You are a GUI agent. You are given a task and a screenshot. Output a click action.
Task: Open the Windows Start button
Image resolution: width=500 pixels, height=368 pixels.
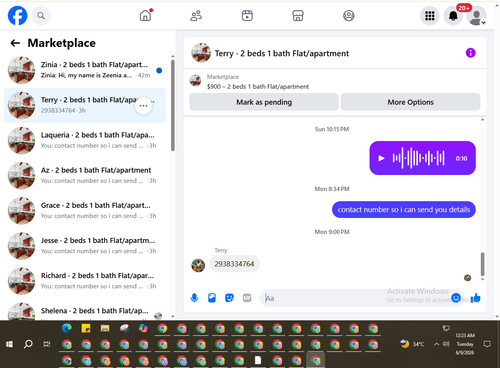9,344
